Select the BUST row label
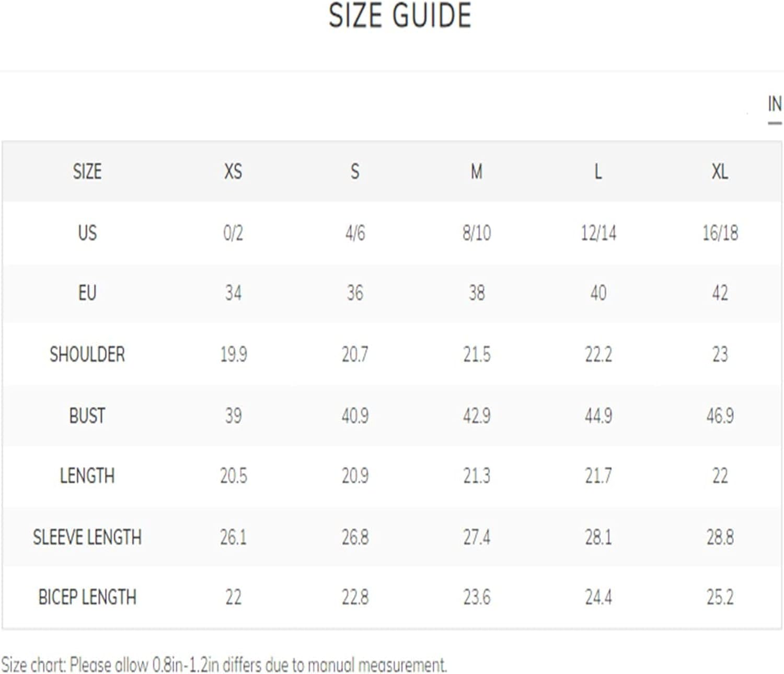The image size is (784, 674). click(x=87, y=416)
